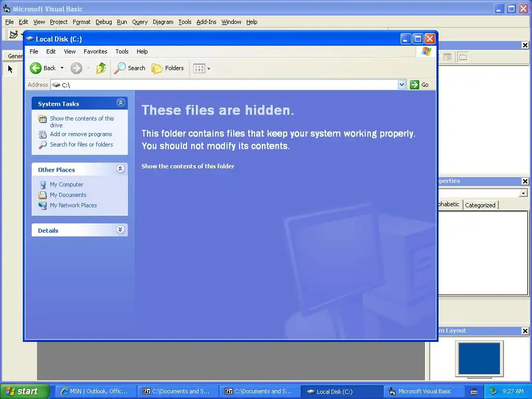Click the My Computer icon in Other Places

[x=43, y=184]
